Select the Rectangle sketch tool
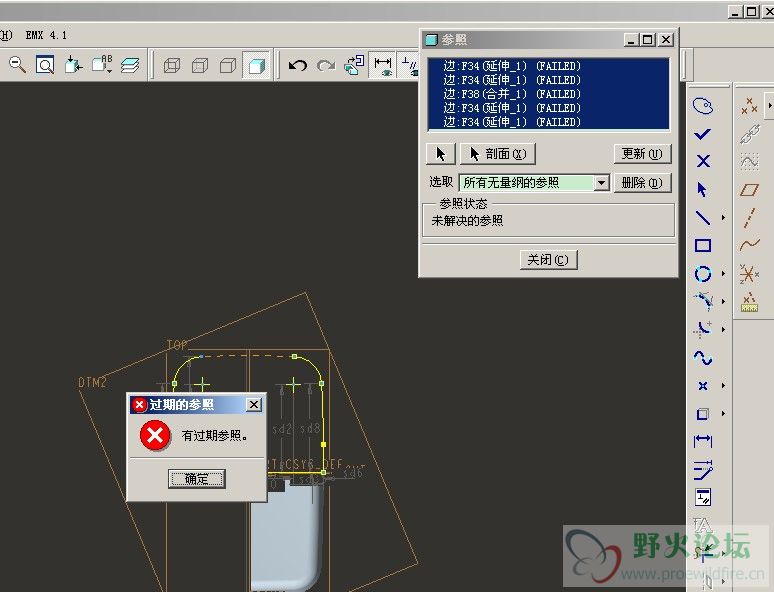Image resolution: width=774 pixels, height=592 pixels. tap(703, 245)
